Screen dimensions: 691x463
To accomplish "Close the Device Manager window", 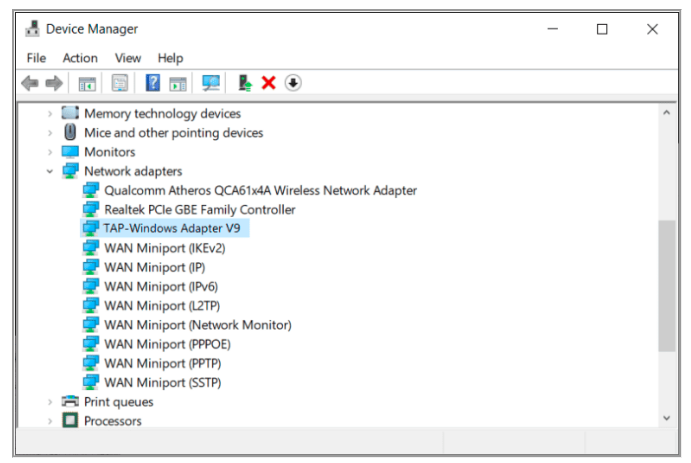I will (652, 29).
